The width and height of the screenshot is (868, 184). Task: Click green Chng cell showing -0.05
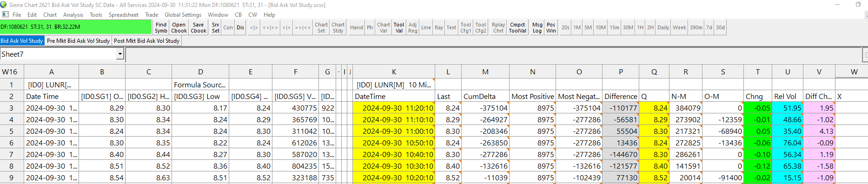tap(757, 108)
